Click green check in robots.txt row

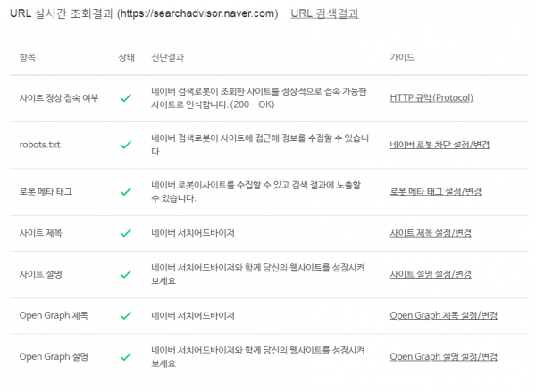point(126,145)
